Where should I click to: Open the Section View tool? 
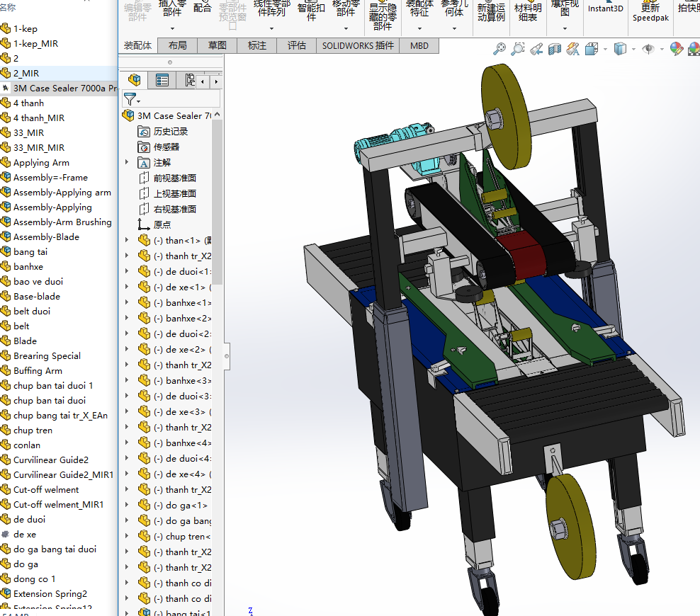click(555, 49)
